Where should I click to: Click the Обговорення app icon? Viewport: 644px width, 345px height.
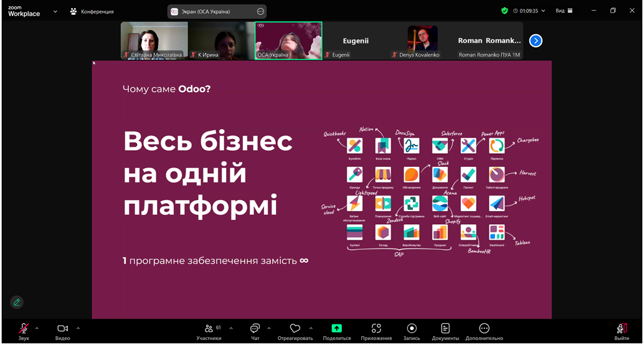click(411, 174)
